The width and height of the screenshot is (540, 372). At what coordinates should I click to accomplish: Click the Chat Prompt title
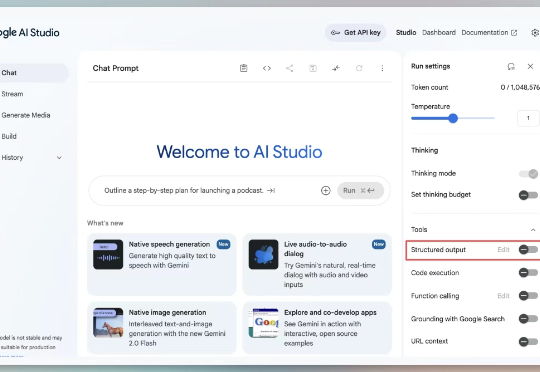click(115, 68)
